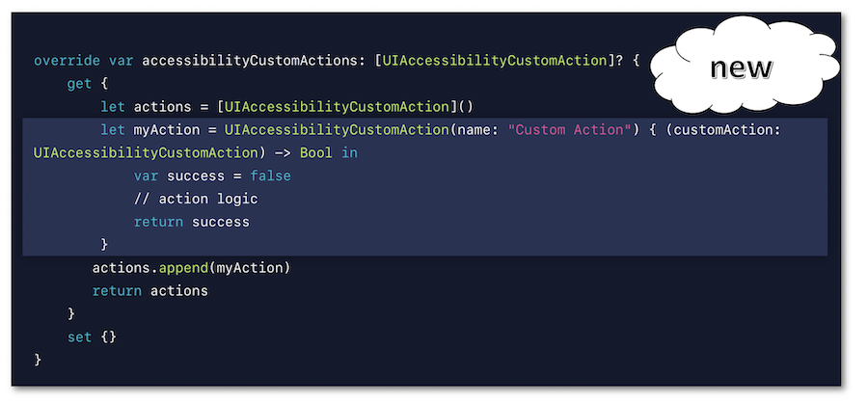Click the empty braces after "set"

click(108, 336)
